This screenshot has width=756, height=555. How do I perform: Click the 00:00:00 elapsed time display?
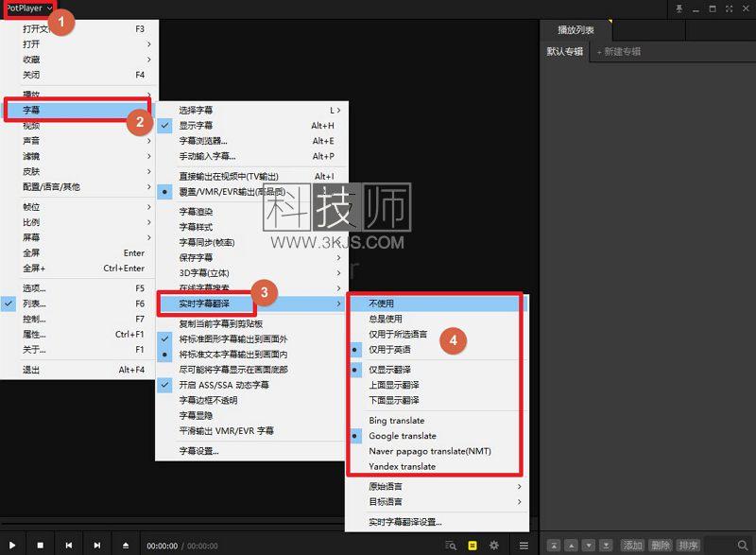162,546
